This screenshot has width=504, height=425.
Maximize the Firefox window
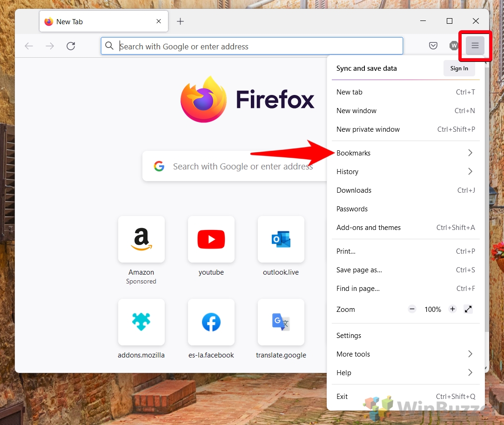tap(450, 21)
